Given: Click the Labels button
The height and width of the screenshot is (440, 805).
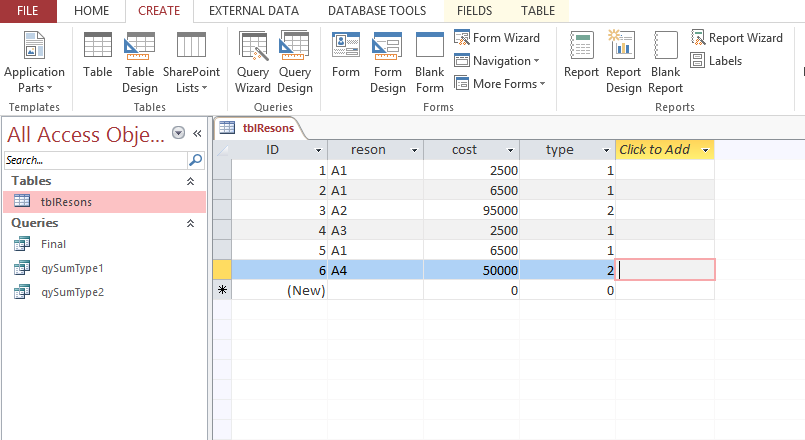Looking at the screenshot, I should tap(716, 61).
